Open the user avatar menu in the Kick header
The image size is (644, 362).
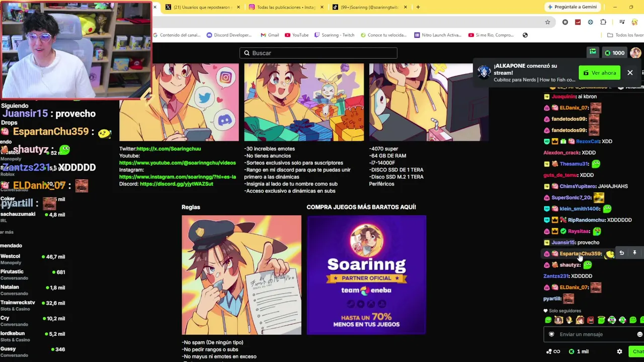[x=635, y=53]
